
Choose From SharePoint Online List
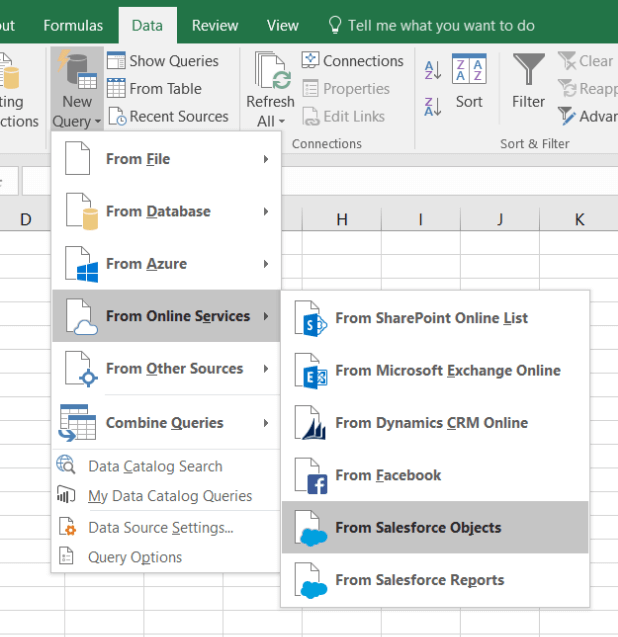point(435,318)
